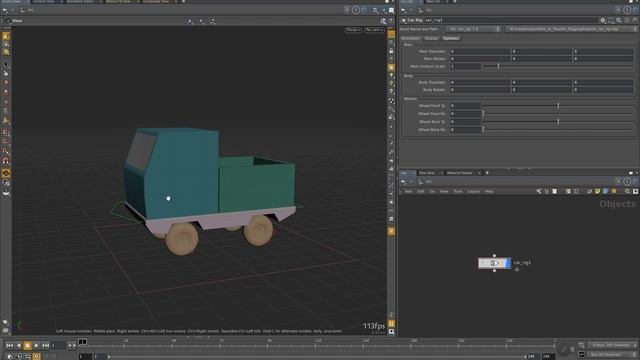640x360 pixels.
Task: Click the first Body Rotate field
Action: click(x=480, y=90)
